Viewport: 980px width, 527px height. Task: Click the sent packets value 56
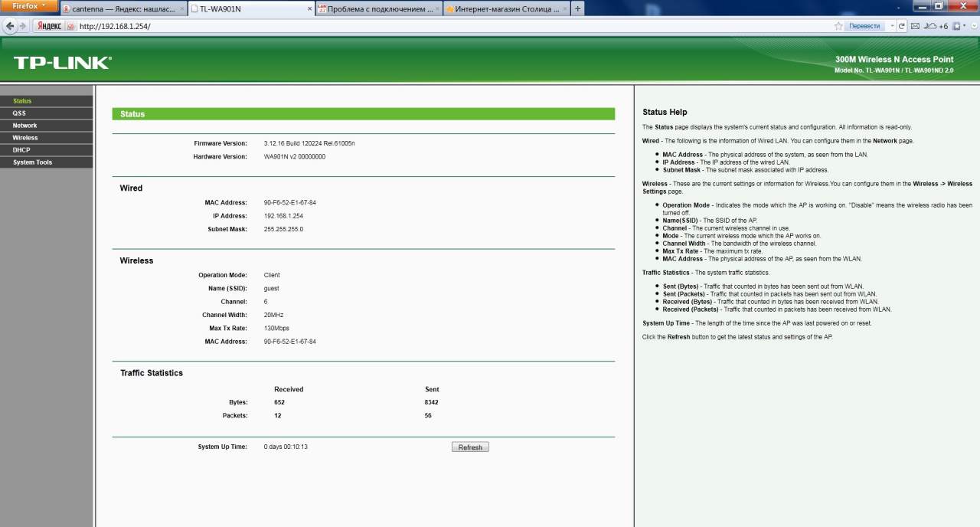428,416
